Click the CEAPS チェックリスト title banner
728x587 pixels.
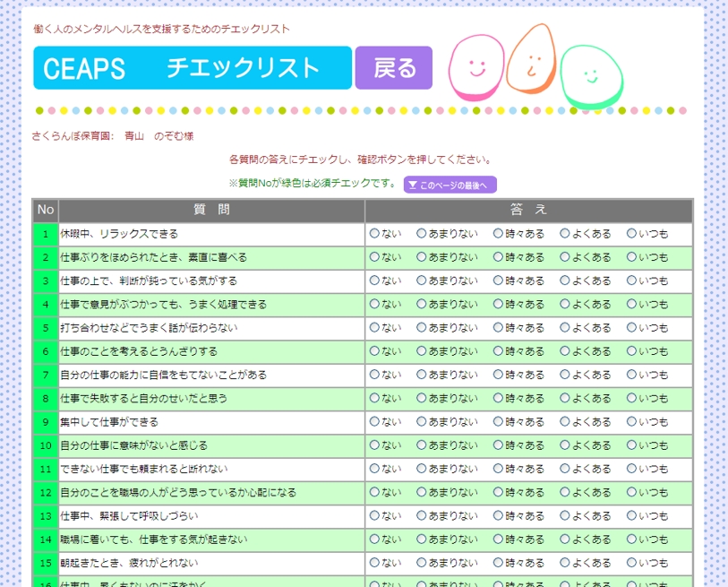coord(193,68)
